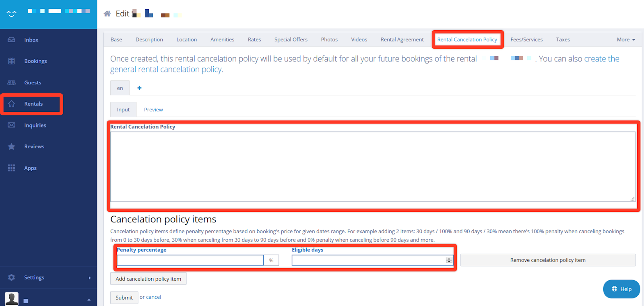The height and width of the screenshot is (306, 644).
Task: Click Add cancelation policy item button
Action: (x=148, y=279)
